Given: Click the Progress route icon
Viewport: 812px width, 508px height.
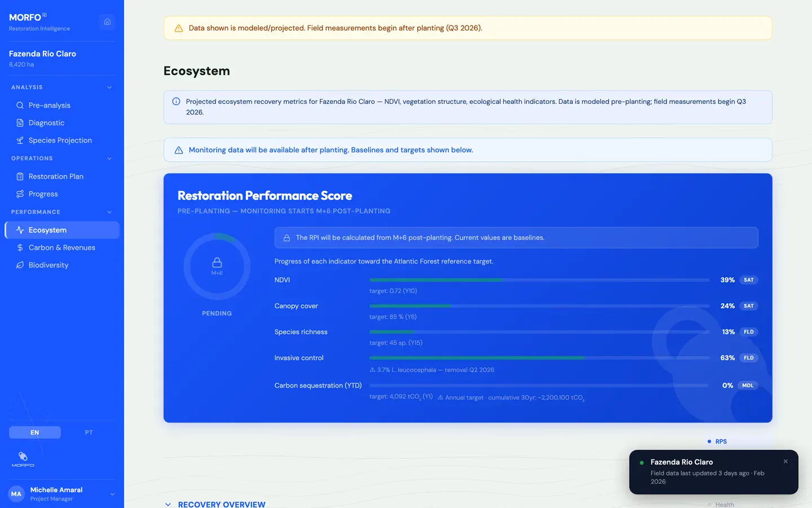Looking at the screenshot, I should point(20,194).
